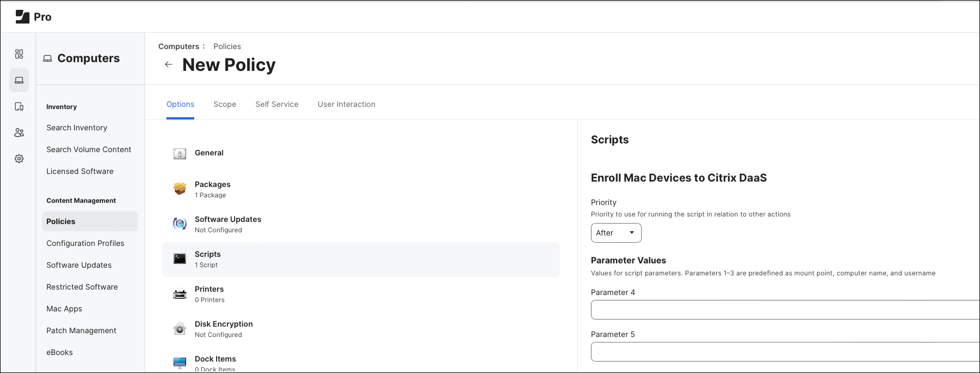Viewport: 980px width, 373px height.
Task: Select the Computers laptop icon in rail
Action: click(x=19, y=80)
